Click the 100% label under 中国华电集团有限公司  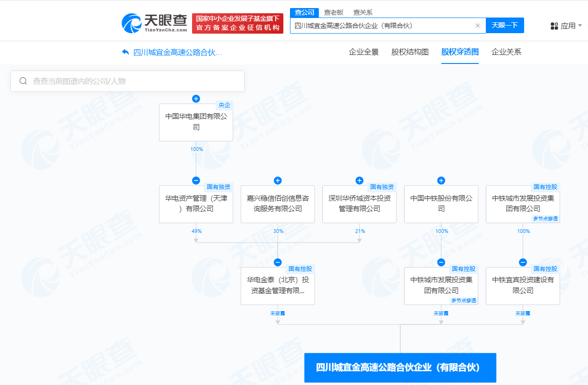point(197,149)
